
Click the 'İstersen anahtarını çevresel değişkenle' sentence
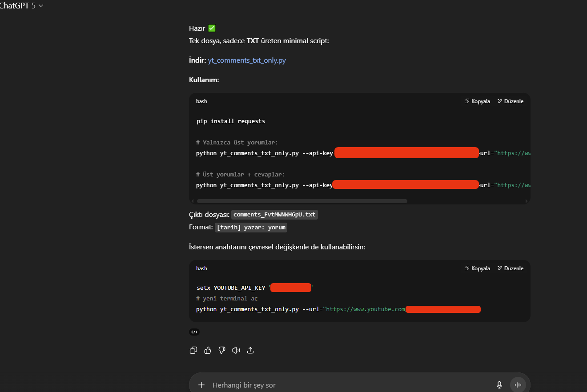[x=277, y=247]
